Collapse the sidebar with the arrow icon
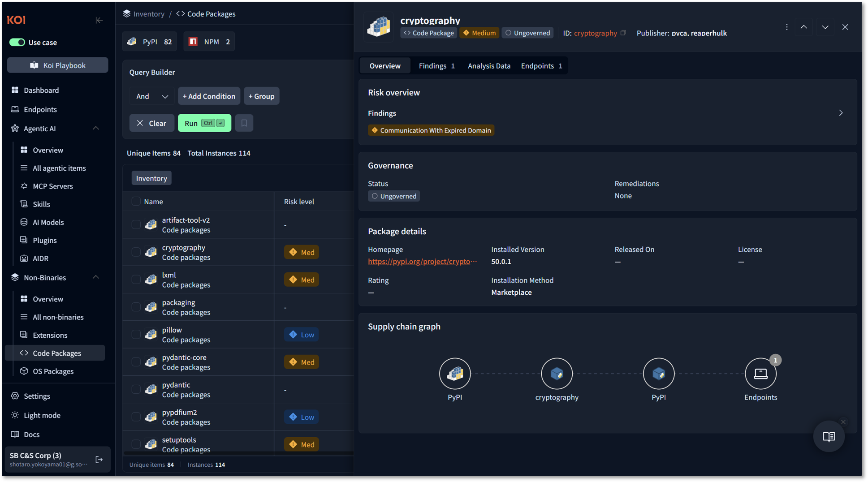This screenshot has width=868, height=482. click(99, 20)
